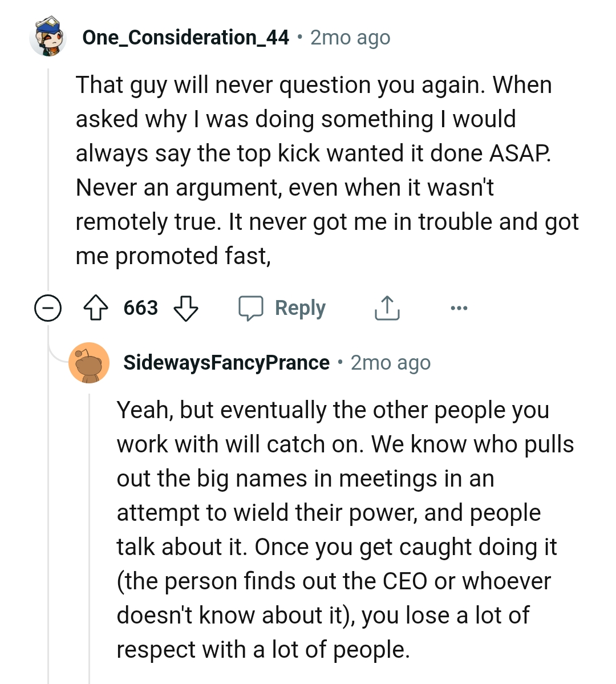The height and width of the screenshot is (684, 616).
Task: Click the share icon under the top comment
Action: (387, 307)
